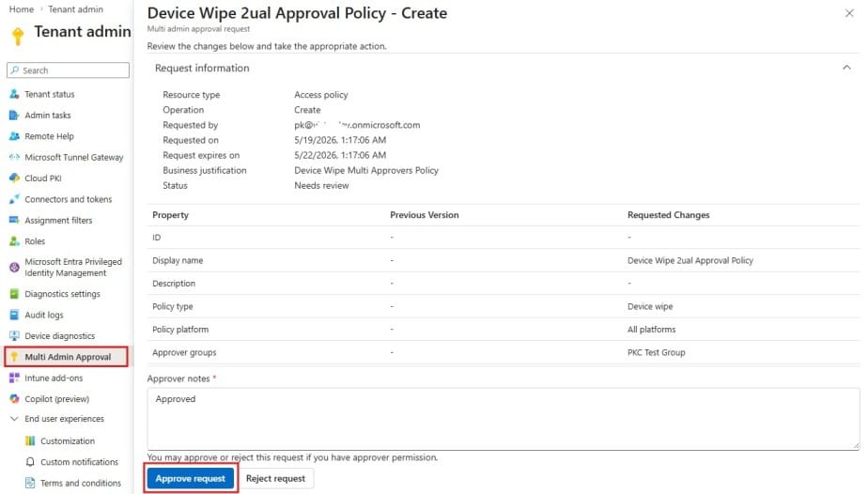Screen dimensions: 868x494
Task: Select the requester email address
Action: pos(357,125)
